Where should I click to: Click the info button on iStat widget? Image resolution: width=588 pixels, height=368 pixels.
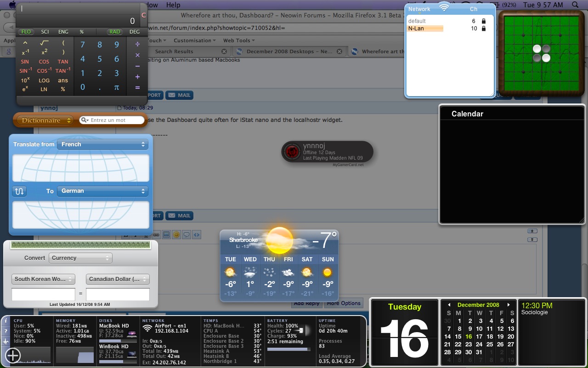click(x=6, y=321)
